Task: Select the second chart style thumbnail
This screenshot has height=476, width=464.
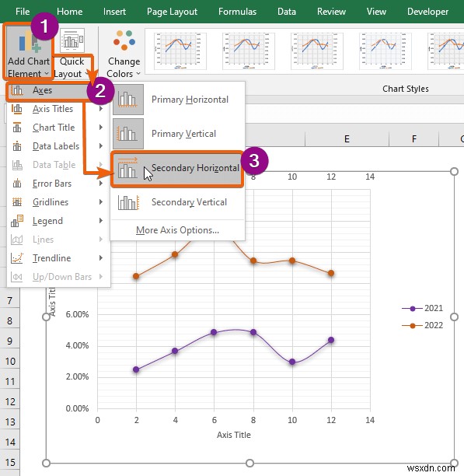Action: (x=249, y=51)
